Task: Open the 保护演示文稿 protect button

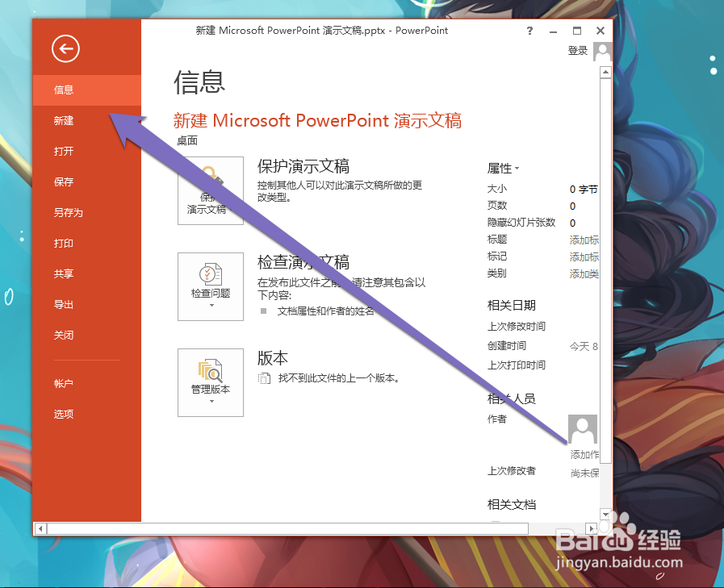Action: coord(211,190)
